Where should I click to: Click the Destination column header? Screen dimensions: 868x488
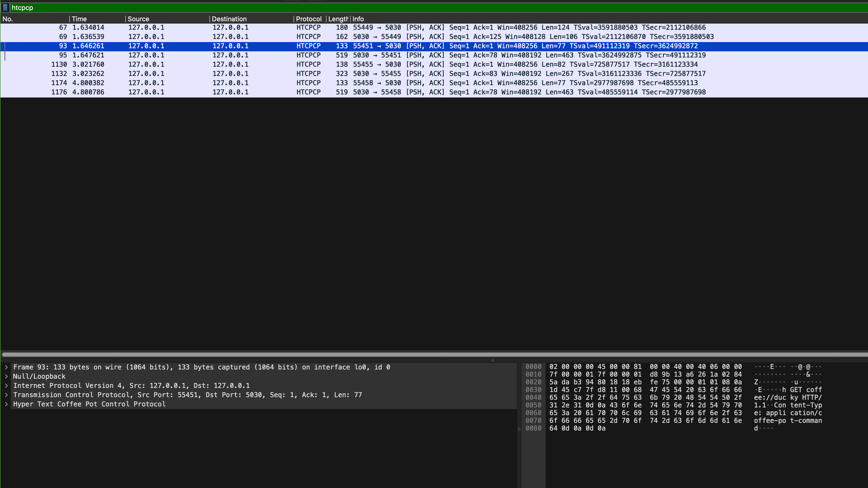tap(229, 19)
